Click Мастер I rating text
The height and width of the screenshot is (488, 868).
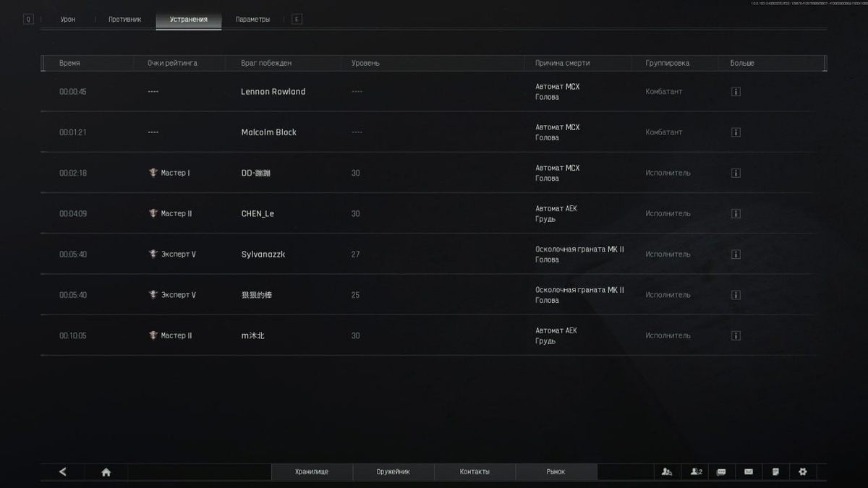tap(175, 173)
